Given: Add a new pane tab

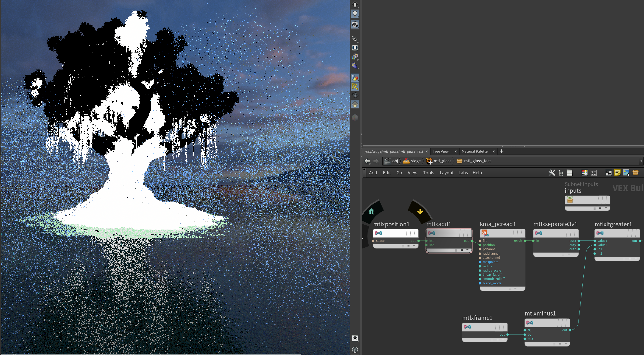Looking at the screenshot, I should pos(501,151).
